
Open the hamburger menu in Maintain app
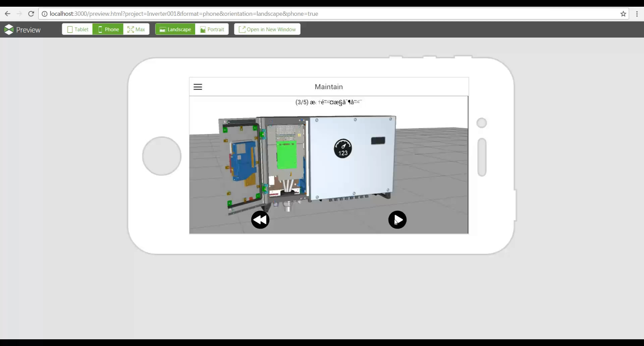tap(198, 87)
